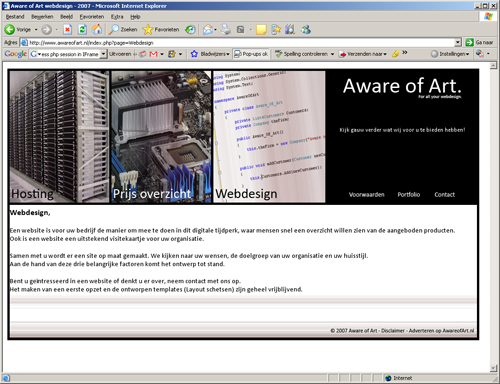Image resolution: width=500 pixels, height=384 pixels.
Task: Click the status bar page icon
Action: pos(6,378)
